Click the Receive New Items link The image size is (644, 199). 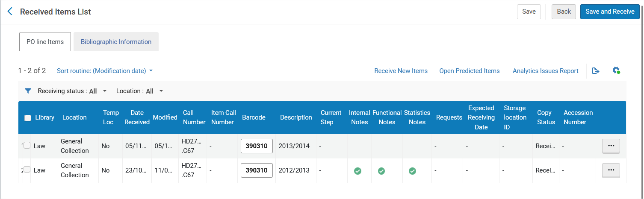coord(401,71)
